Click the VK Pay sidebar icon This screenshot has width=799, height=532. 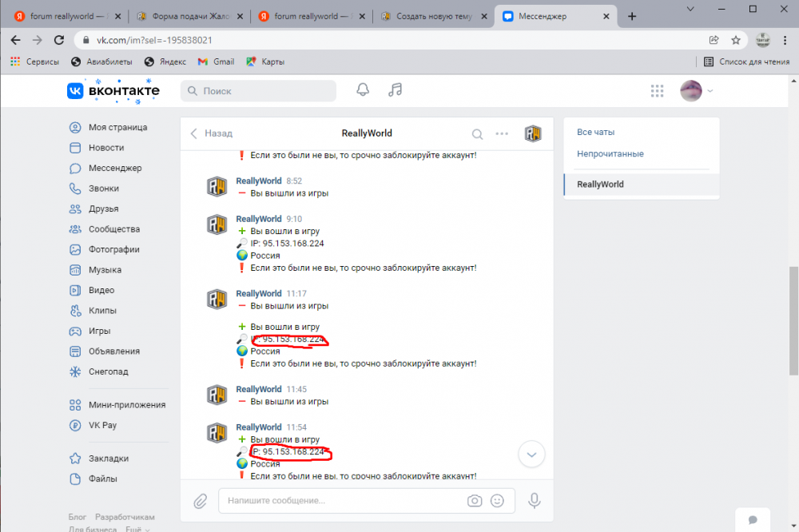(x=75, y=426)
